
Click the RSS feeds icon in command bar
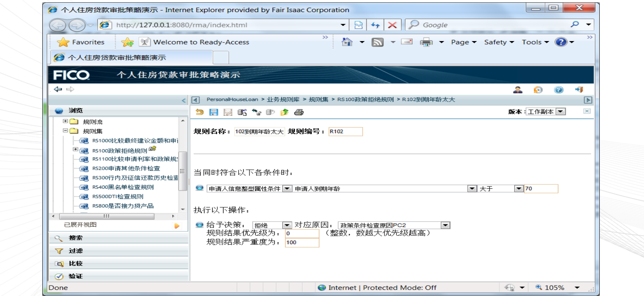pos(377,42)
